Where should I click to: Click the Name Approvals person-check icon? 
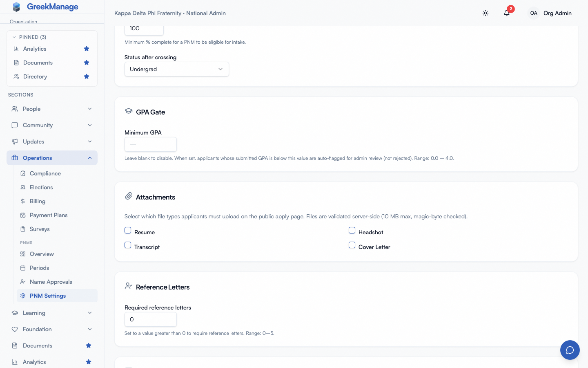(23, 282)
